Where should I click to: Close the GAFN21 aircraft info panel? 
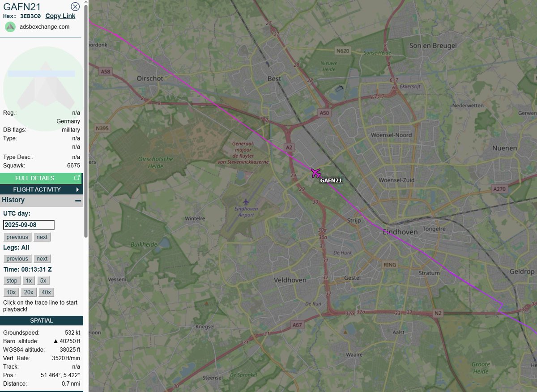(75, 6)
